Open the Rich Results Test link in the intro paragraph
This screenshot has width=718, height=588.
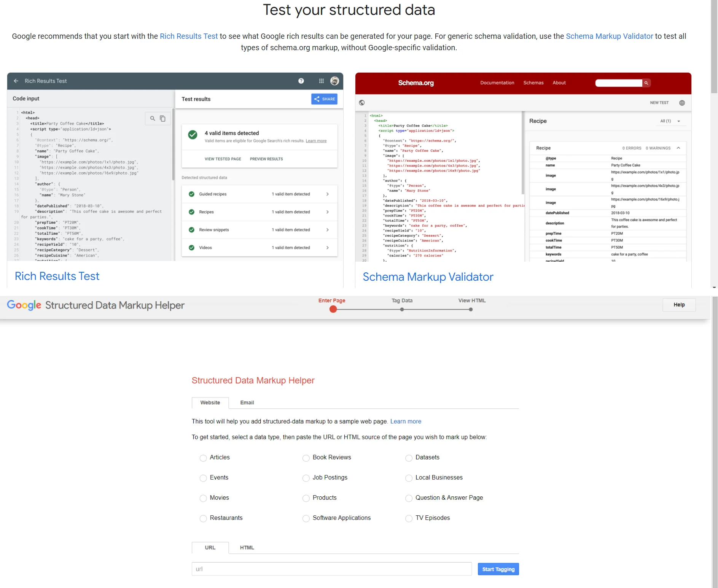pyautogui.click(x=189, y=36)
